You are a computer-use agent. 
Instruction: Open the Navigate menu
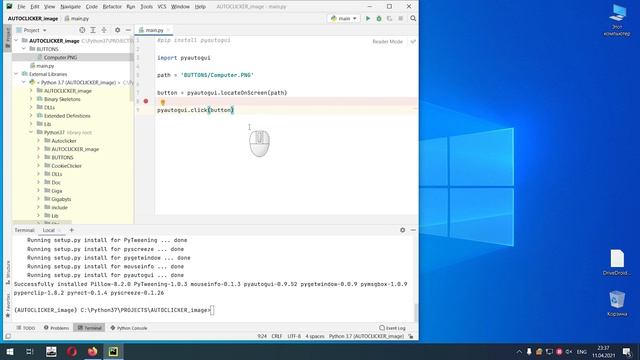[71, 7]
